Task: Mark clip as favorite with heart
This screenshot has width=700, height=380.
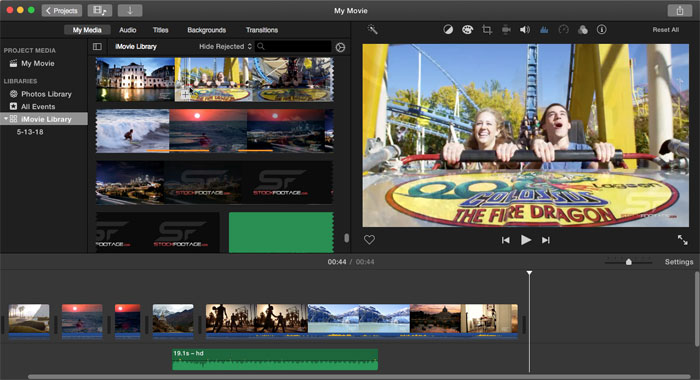Action: [x=369, y=240]
